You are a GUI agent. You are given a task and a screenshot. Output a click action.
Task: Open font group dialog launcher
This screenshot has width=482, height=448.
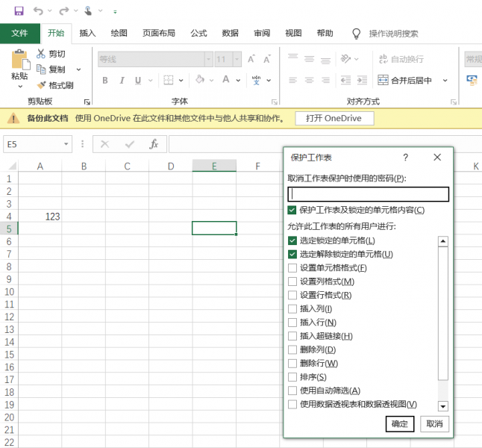[274, 102]
